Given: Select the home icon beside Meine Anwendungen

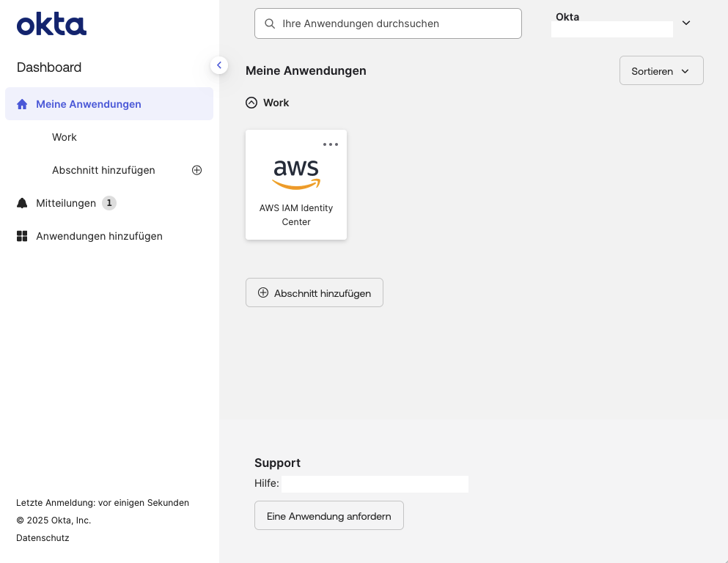Looking at the screenshot, I should [x=22, y=103].
